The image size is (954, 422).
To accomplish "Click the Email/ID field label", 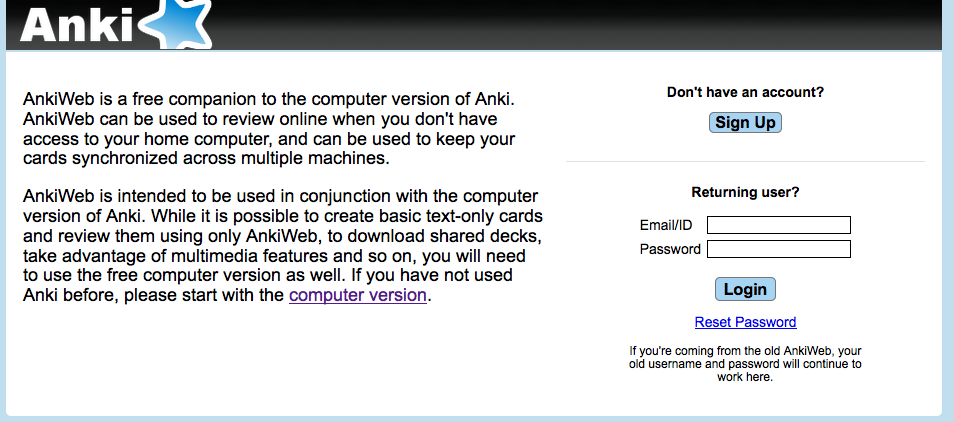I will pos(666,225).
